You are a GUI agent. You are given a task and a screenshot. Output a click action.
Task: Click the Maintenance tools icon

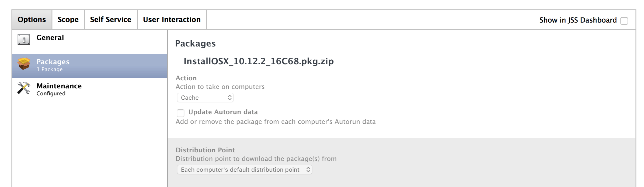(24, 88)
